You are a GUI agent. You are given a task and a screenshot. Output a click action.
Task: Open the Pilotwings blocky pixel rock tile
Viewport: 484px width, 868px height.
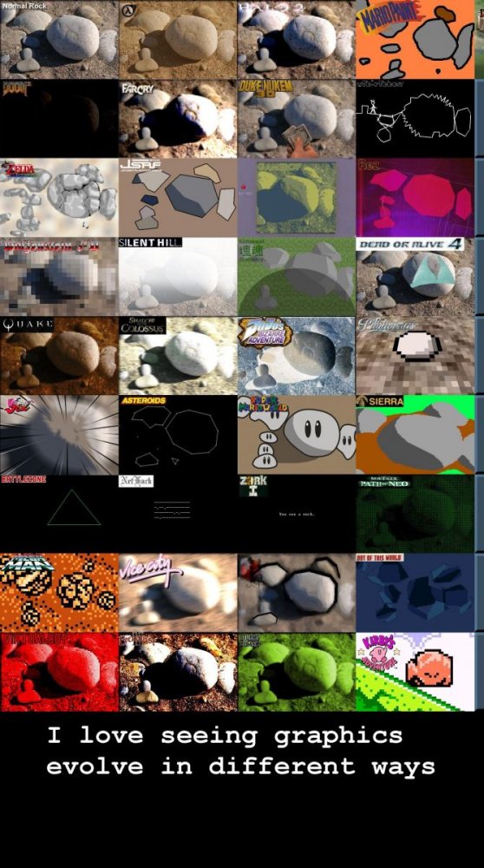415,355
